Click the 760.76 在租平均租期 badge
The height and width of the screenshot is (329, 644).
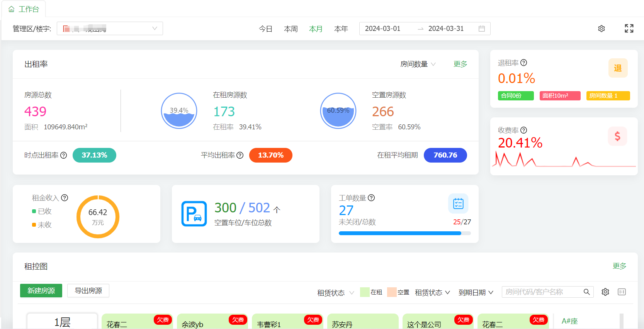(445, 155)
